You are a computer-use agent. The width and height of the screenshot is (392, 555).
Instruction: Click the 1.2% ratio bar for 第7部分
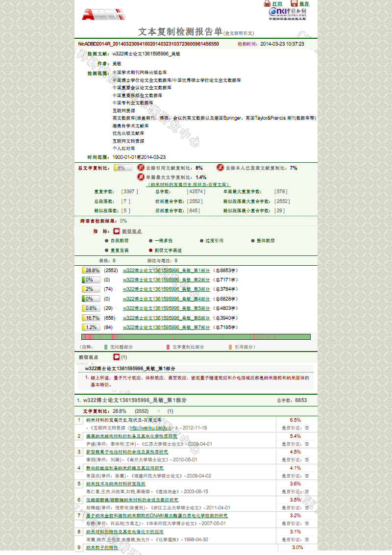tap(91, 328)
